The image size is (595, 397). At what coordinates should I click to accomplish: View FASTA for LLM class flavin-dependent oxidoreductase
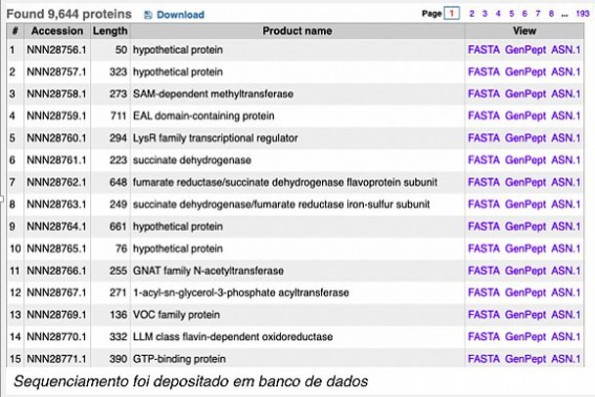pos(484,337)
